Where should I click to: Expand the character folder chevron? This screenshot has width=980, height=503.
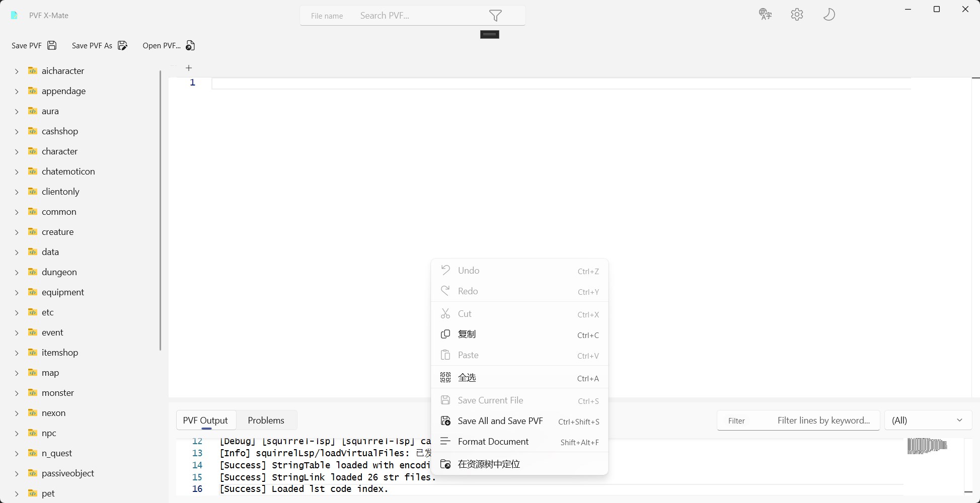pos(17,152)
